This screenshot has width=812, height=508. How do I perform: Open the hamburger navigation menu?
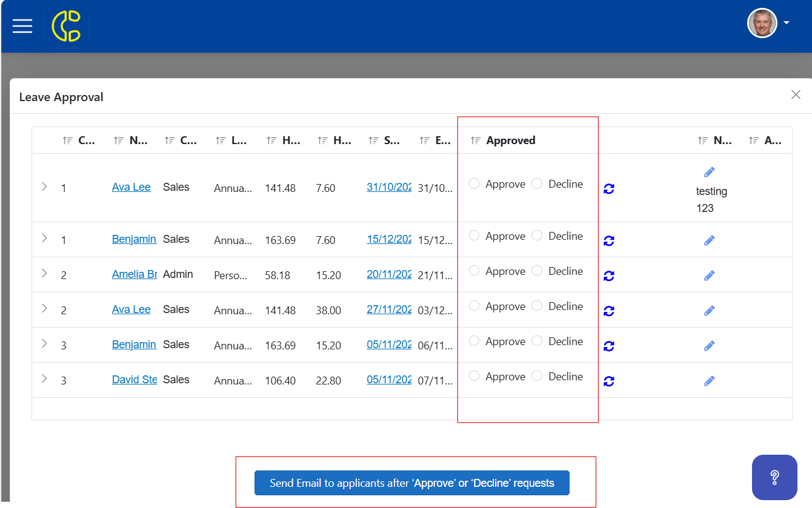[22, 26]
